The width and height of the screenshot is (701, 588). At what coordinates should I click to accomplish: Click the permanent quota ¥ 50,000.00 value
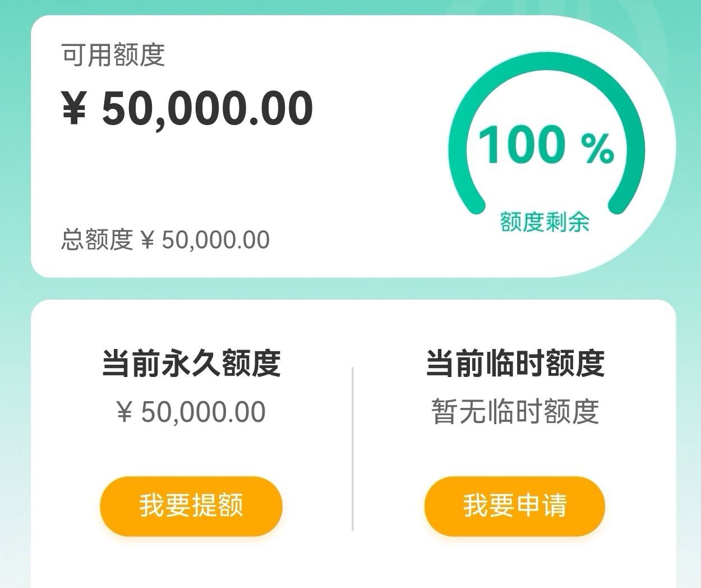coord(191,412)
